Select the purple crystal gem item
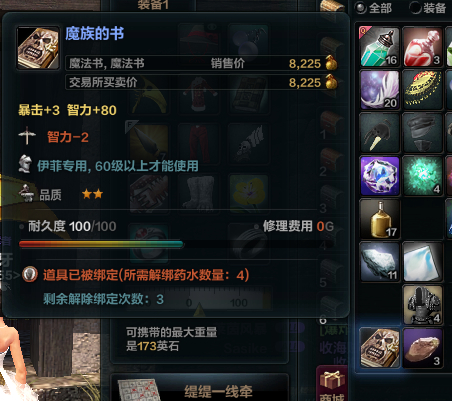 pos(380,176)
